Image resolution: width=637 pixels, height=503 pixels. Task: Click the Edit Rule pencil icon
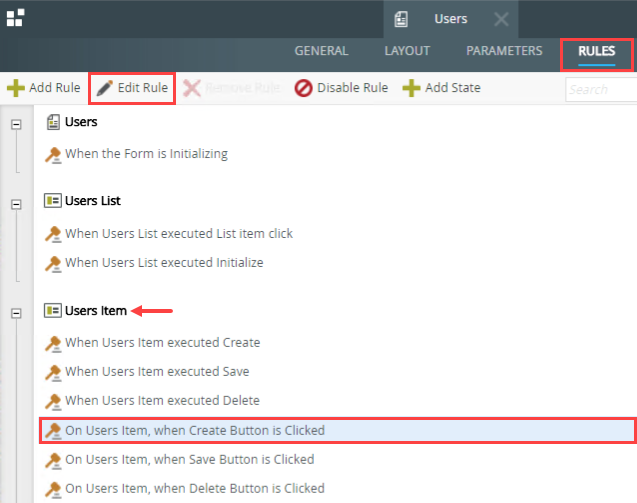[104, 88]
